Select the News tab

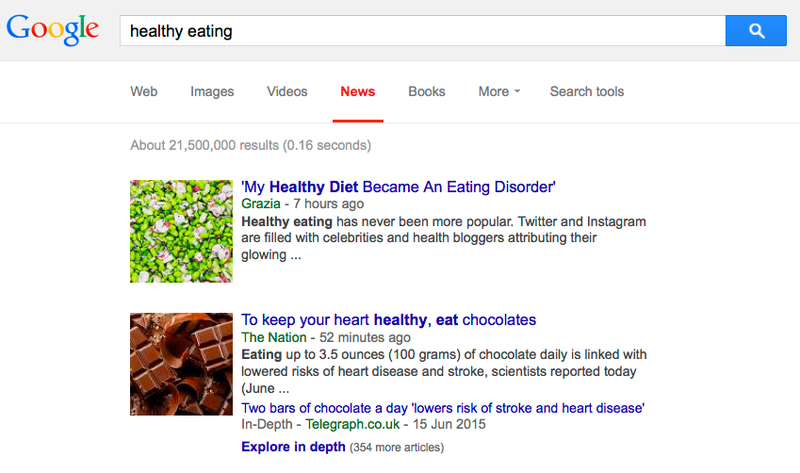pos(358,91)
